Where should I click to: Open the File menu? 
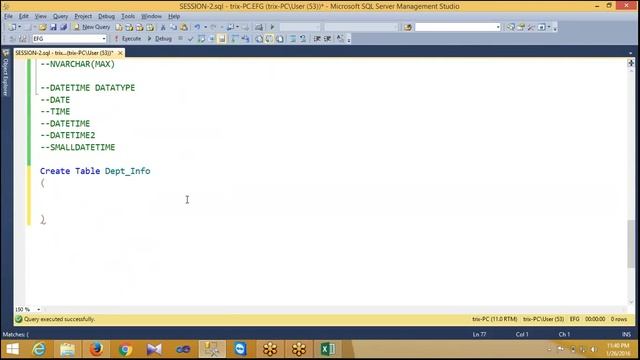tap(9, 16)
